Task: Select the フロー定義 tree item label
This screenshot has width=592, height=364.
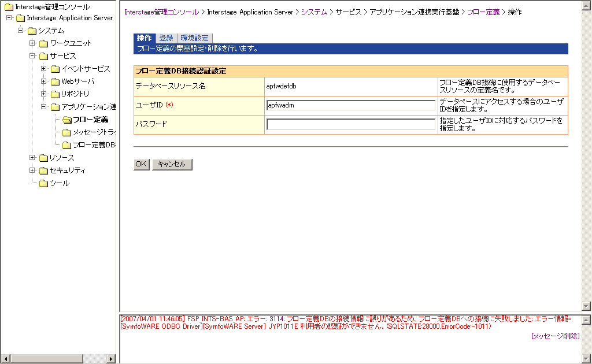Action: point(91,120)
